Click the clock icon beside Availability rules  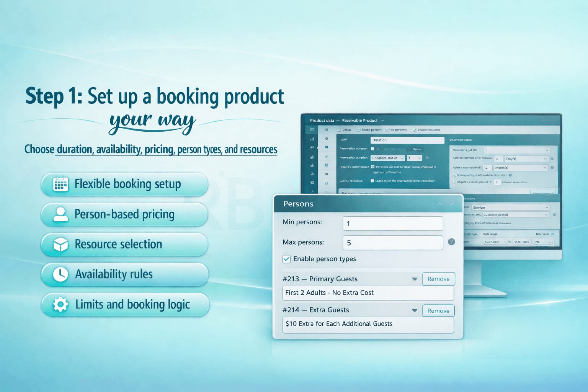tap(60, 274)
